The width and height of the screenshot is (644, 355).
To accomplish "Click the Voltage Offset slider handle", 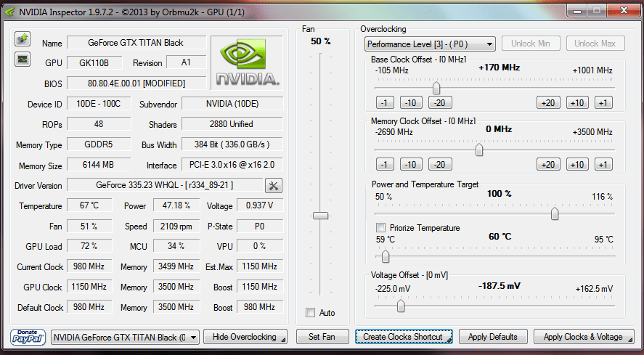I will click(x=401, y=306).
